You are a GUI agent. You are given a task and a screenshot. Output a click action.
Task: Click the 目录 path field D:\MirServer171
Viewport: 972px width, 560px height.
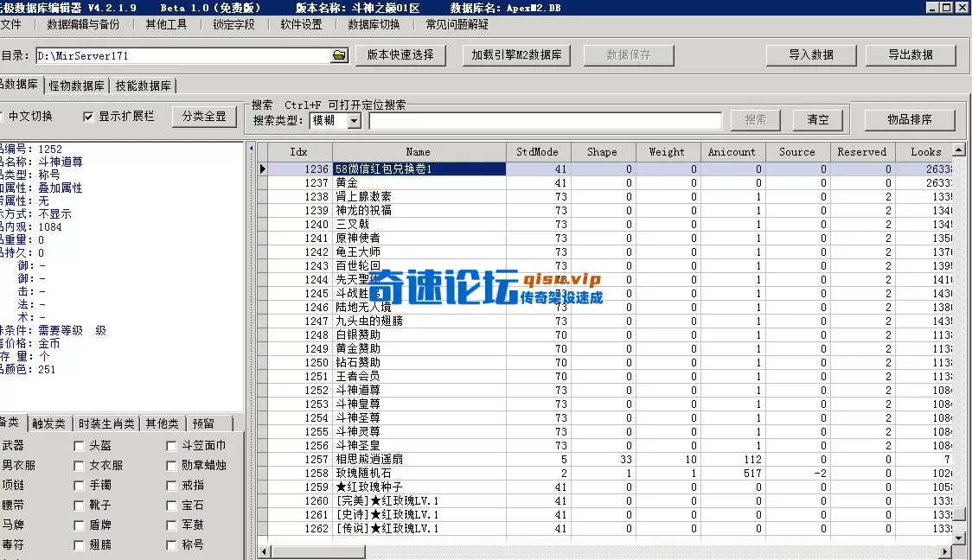(x=184, y=56)
